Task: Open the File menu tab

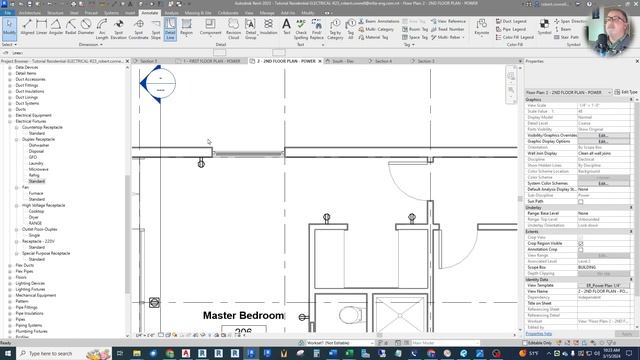Action: point(7,13)
